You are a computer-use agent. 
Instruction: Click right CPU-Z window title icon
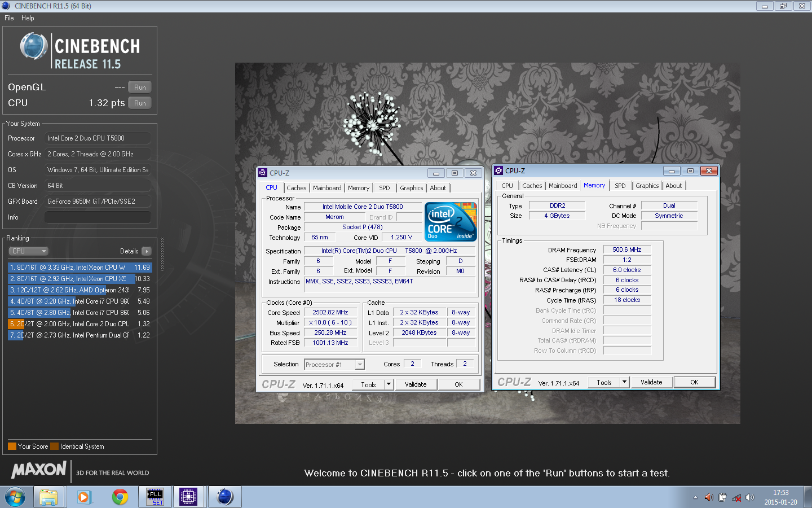498,170
